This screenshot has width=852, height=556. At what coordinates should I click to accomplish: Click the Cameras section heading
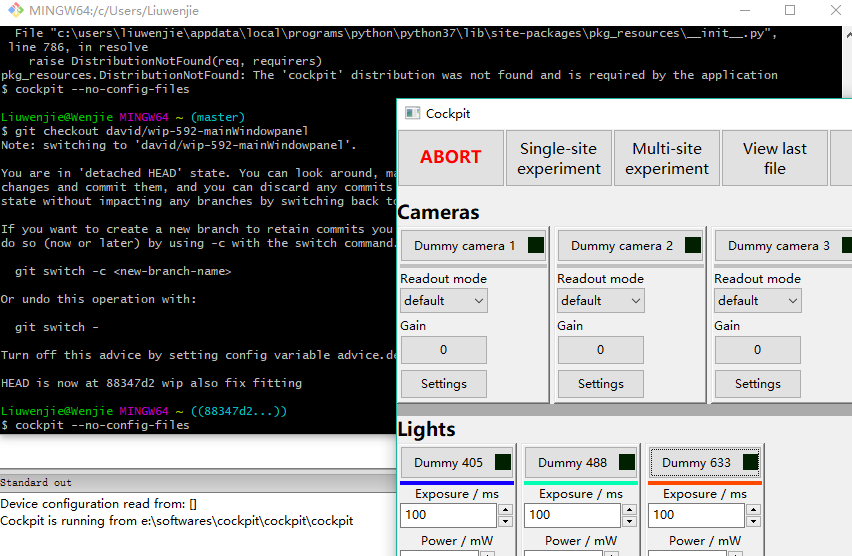(x=438, y=212)
